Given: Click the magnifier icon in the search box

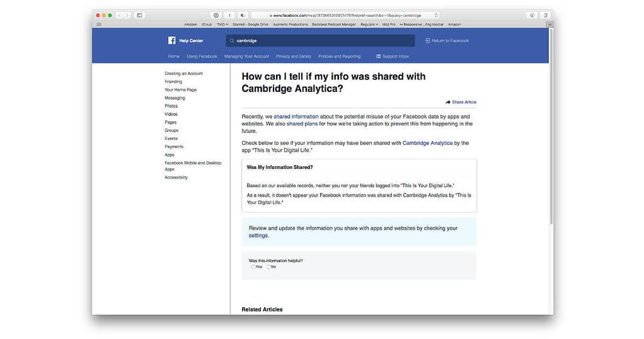Looking at the screenshot, I should click(x=232, y=41).
